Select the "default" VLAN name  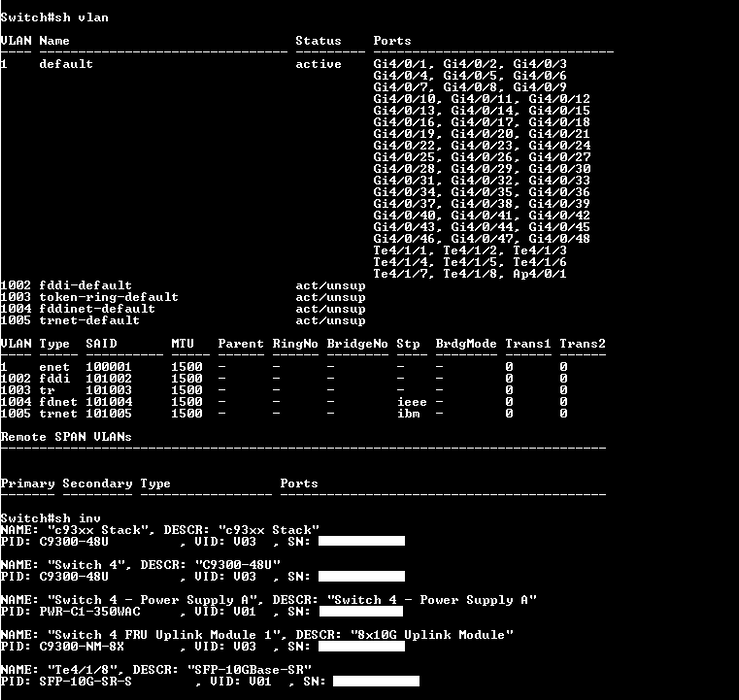(x=66, y=64)
